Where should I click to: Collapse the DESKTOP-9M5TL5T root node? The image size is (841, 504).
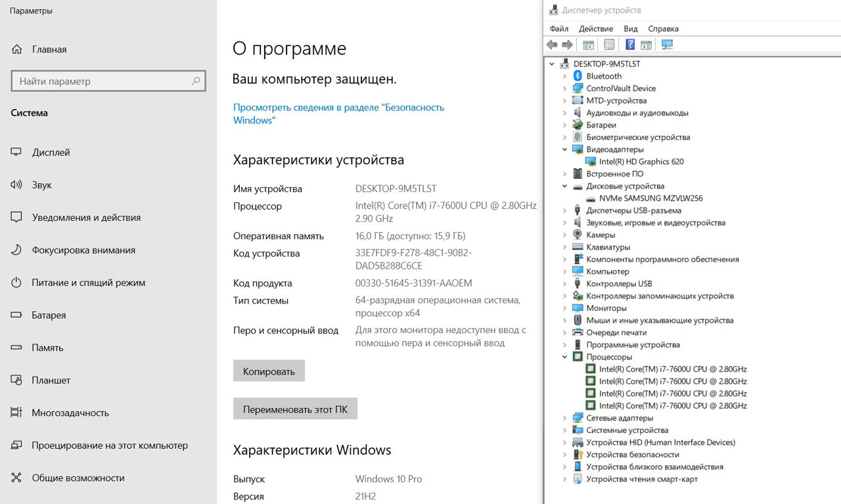(551, 64)
